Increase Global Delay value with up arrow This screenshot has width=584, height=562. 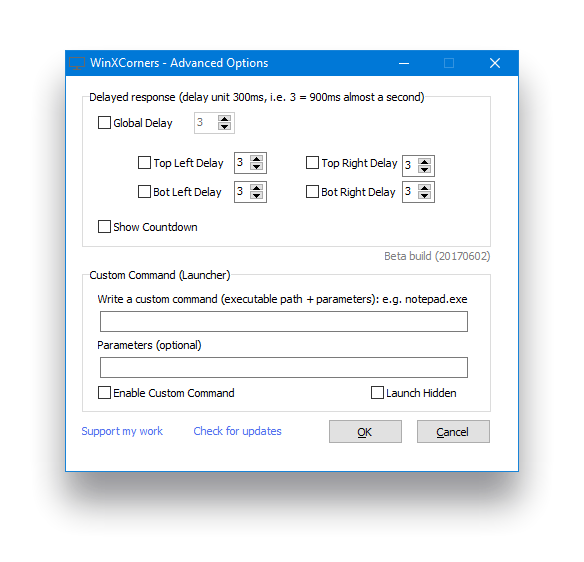(224, 119)
